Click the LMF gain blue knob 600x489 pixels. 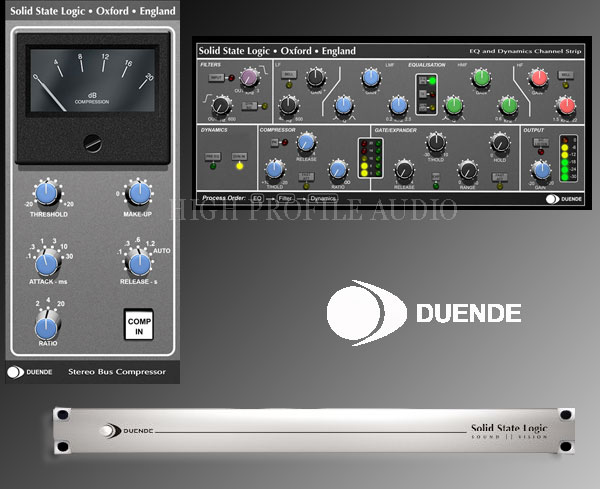[x=370, y=78]
